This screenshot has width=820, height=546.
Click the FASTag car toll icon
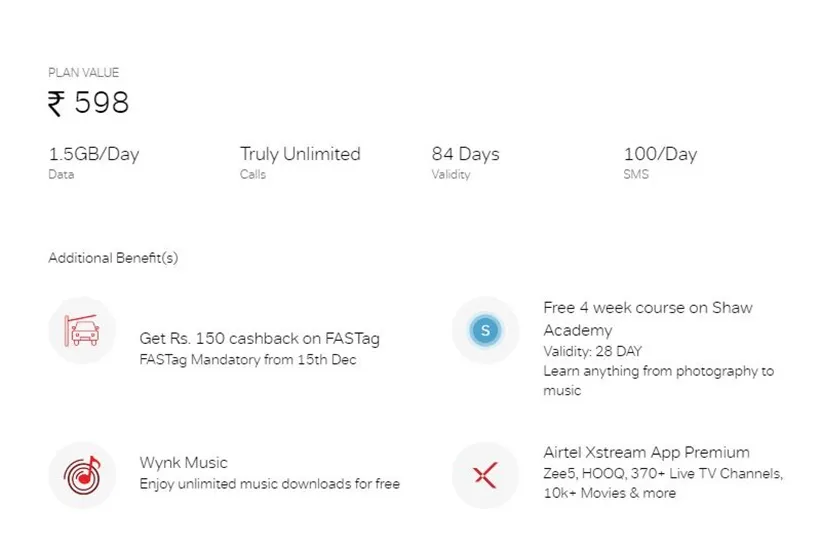[82, 331]
